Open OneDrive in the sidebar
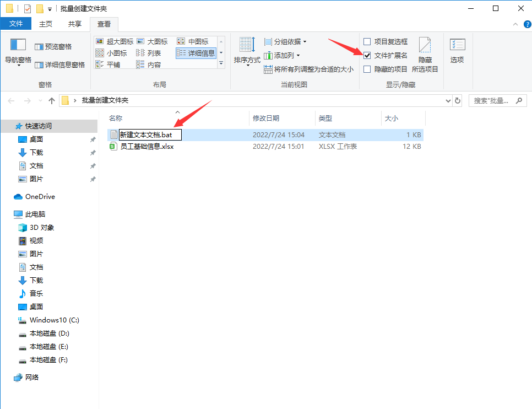The width and height of the screenshot is (532, 409). (x=34, y=197)
